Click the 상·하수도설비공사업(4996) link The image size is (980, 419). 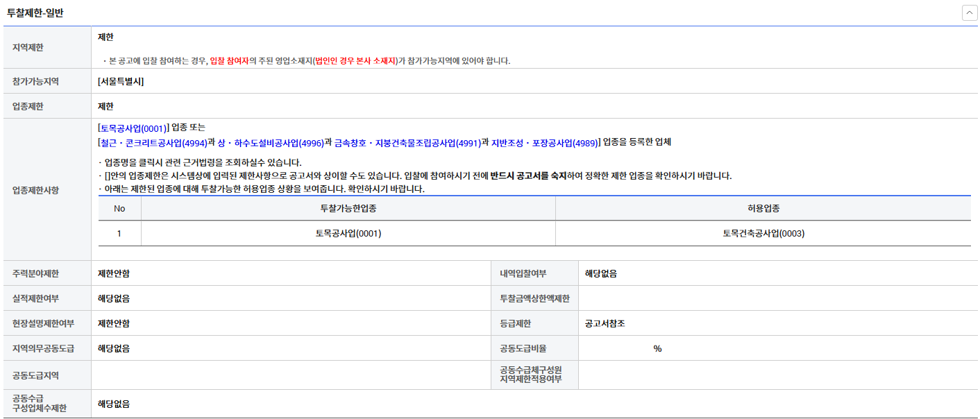270,142
